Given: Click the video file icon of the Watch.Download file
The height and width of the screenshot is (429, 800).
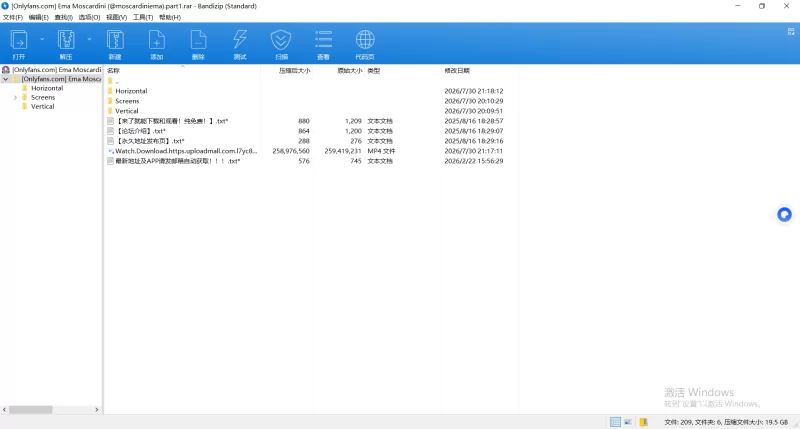Looking at the screenshot, I should pyautogui.click(x=110, y=151).
